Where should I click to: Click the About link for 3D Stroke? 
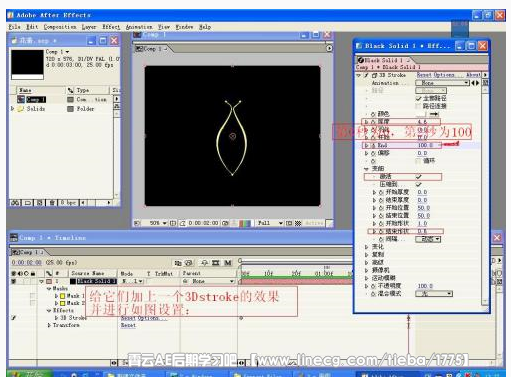[x=473, y=75]
